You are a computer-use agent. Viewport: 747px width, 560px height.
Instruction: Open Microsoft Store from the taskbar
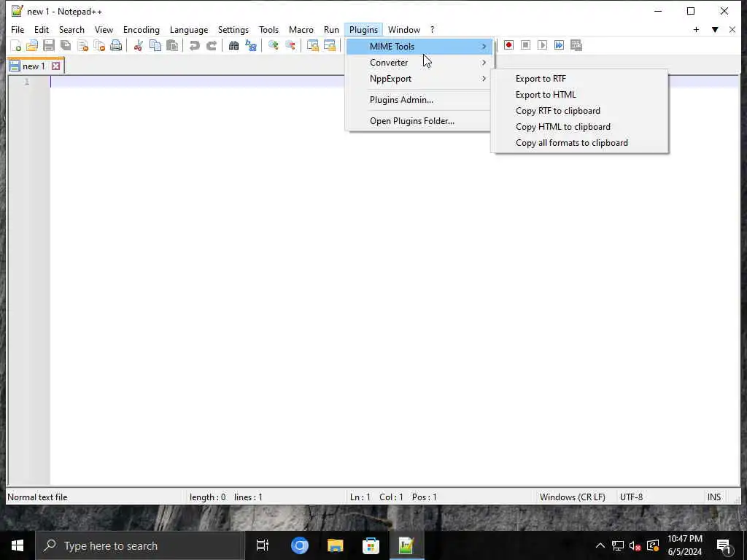[x=371, y=545]
